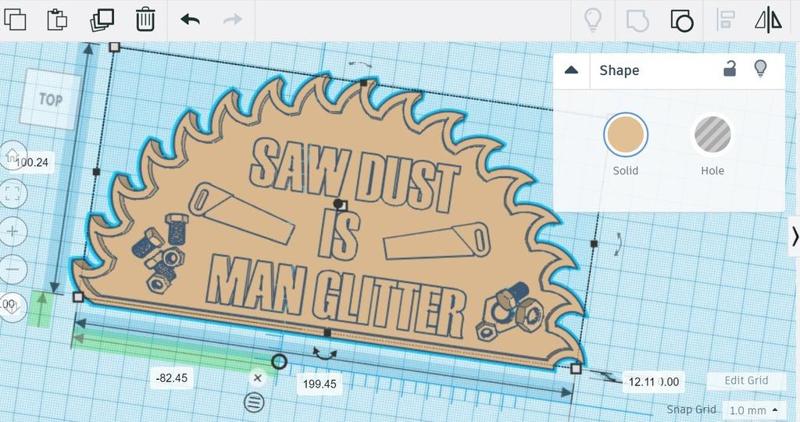Click the Fit all in view icon
Viewport: 800px width, 422px height.
tap(12, 194)
